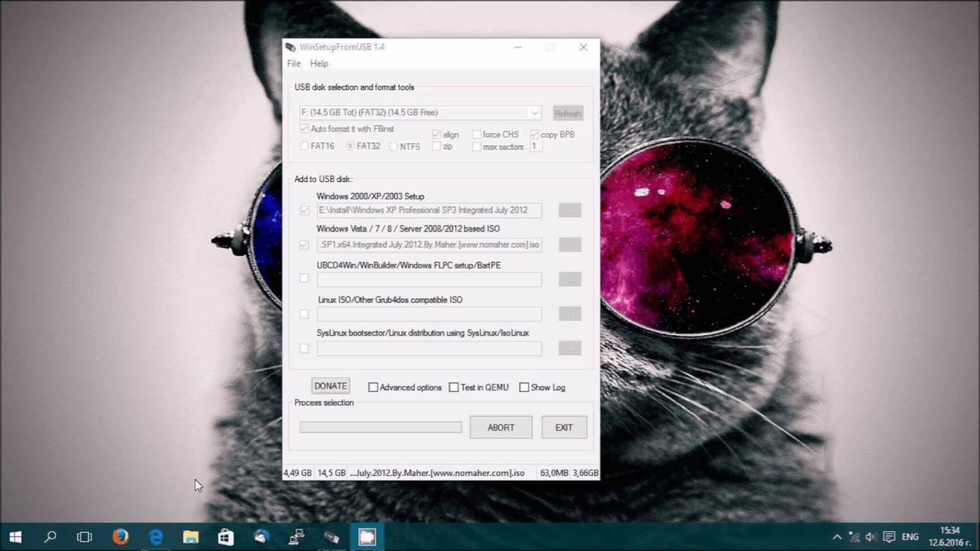Viewport: 980px width, 551px height.
Task: Toggle the force CHS checkbox
Action: tap(495, 135)
